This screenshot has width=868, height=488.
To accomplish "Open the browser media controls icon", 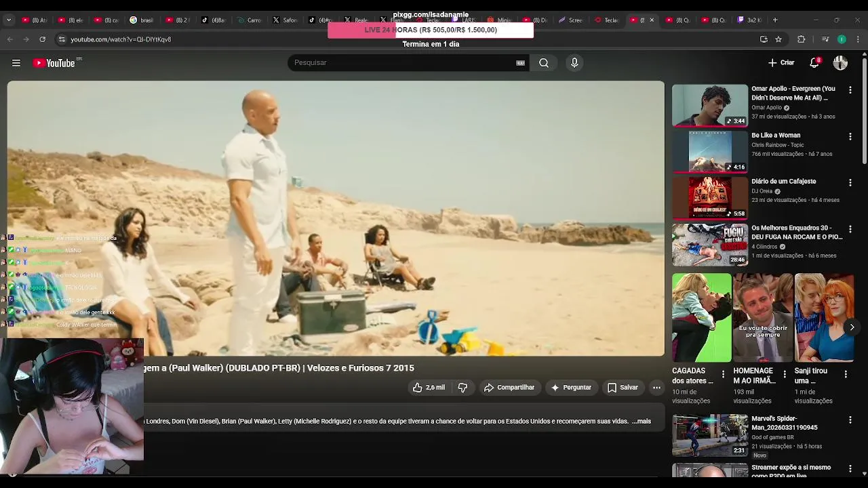I will click(x=825, y=39).
